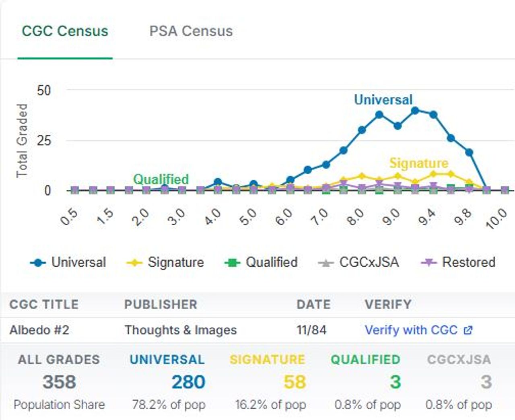Toggle the Signature series in the legend
This screenshot has width=515, height=420.
click(176, 262)
